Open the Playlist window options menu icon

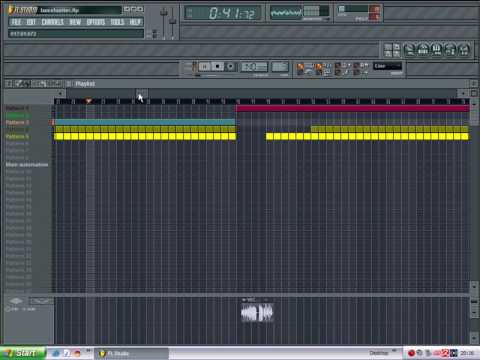[x=9, y=84]
